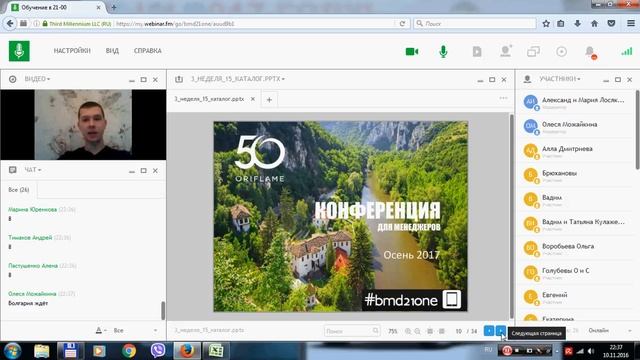This screenshot has width=640, height=360.
Task: Open a new browser tab
Action: (113, 7)
